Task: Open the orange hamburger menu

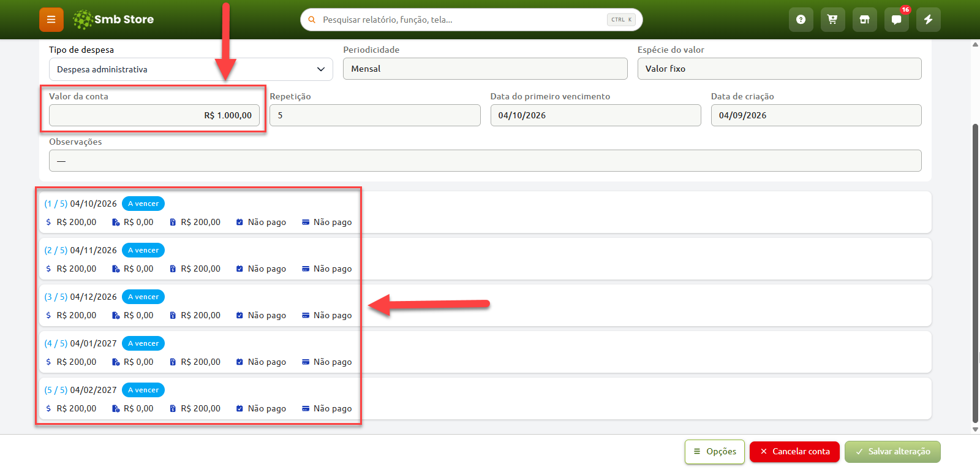Action: click(51, 20)
